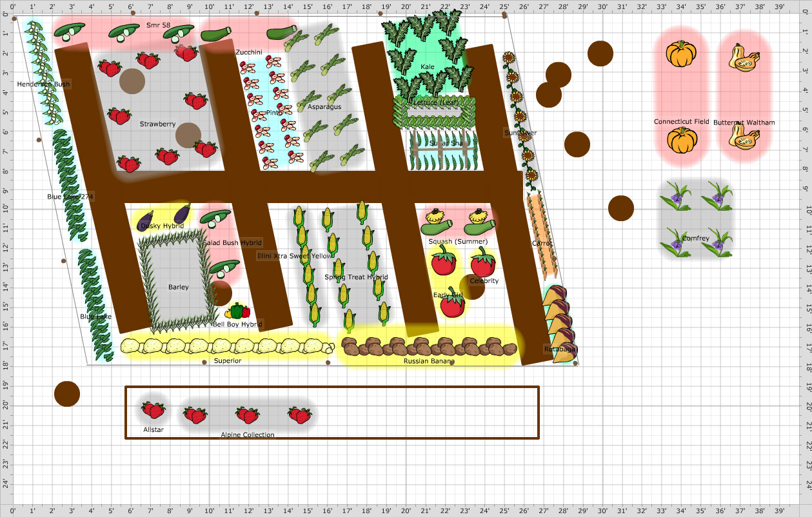The image size is (812, 517).
Task: Select the 'Squash (Summer)' label
Action: tap(458, 241)
